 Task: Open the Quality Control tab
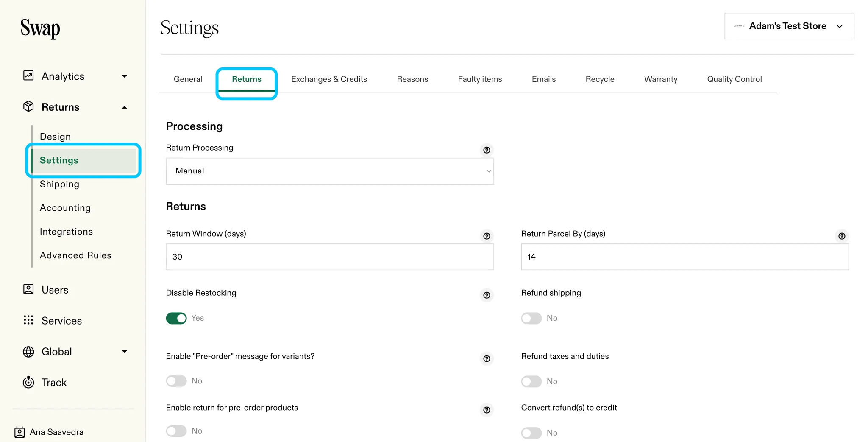(734, 79)
